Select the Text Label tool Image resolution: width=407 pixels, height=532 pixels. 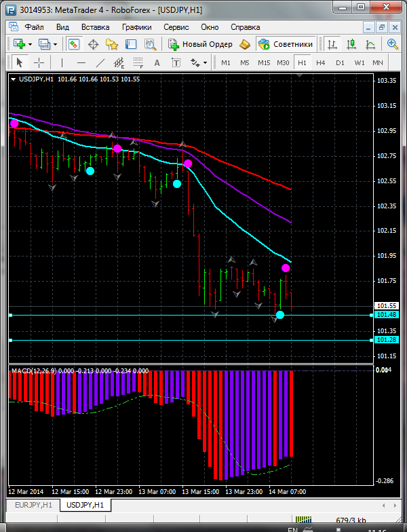[x=176, y=62]
